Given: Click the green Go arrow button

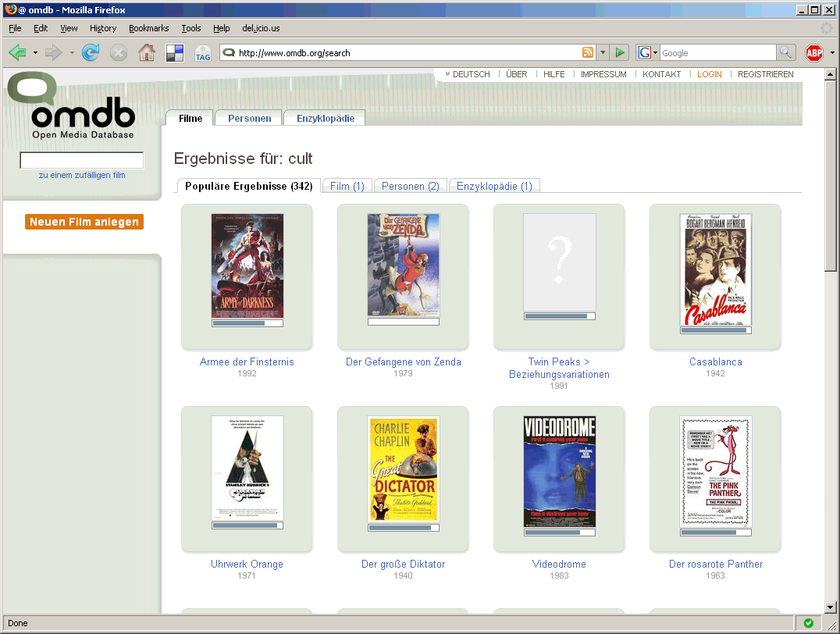Looking at the screenshot, I should (620, 52).
